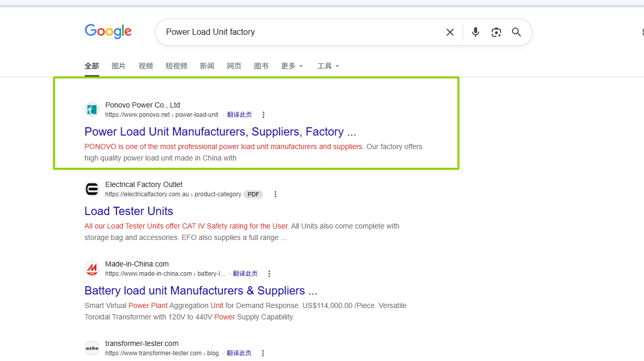Open Battery load unit Manufacturers & Suppliers link
This screenshot has width=644, height=361.
(x=201, y=290)
